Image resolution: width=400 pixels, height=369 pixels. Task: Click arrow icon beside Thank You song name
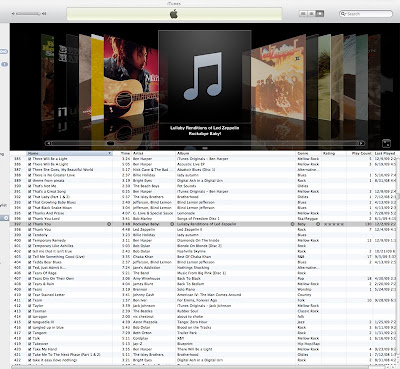[x=109, y=224]
